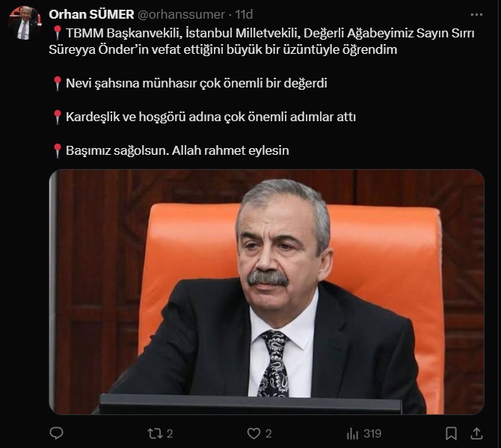Click the like count next to the heart
This screenshot has width=501, height=448.
[x=268, y=434]
